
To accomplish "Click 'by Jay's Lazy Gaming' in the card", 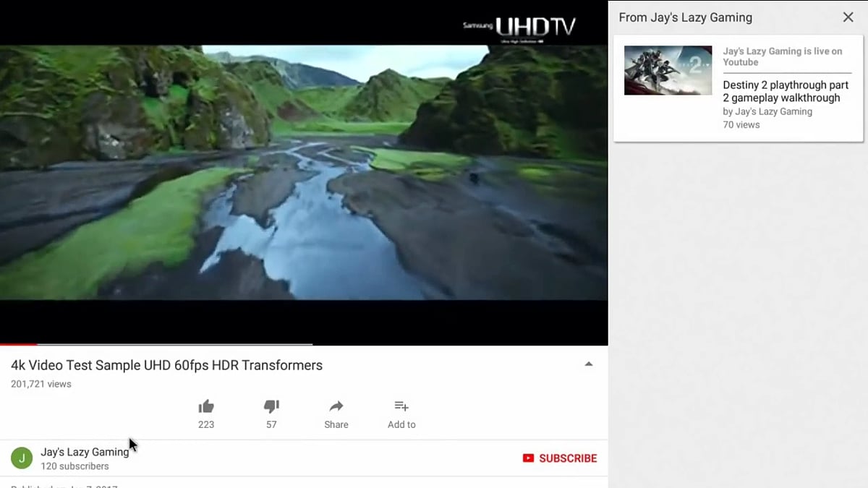I will tap(767, 111).
